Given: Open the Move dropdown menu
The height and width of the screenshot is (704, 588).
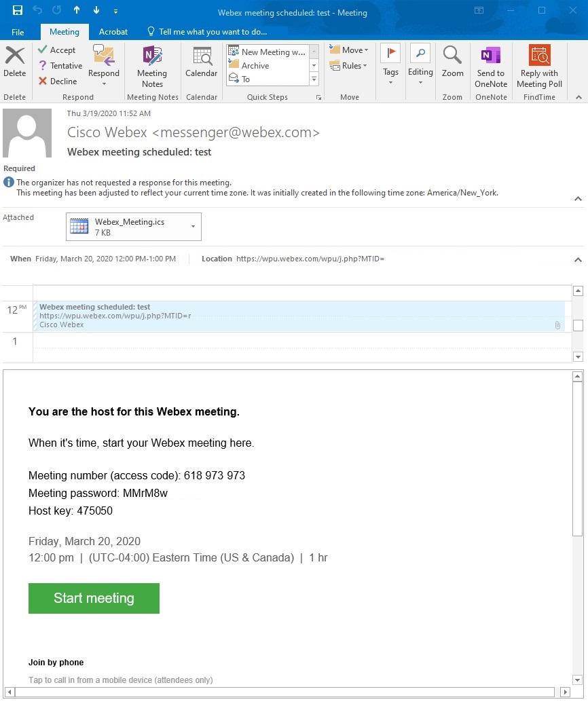Looking at the screenshot, I should (x=349, y=50).
